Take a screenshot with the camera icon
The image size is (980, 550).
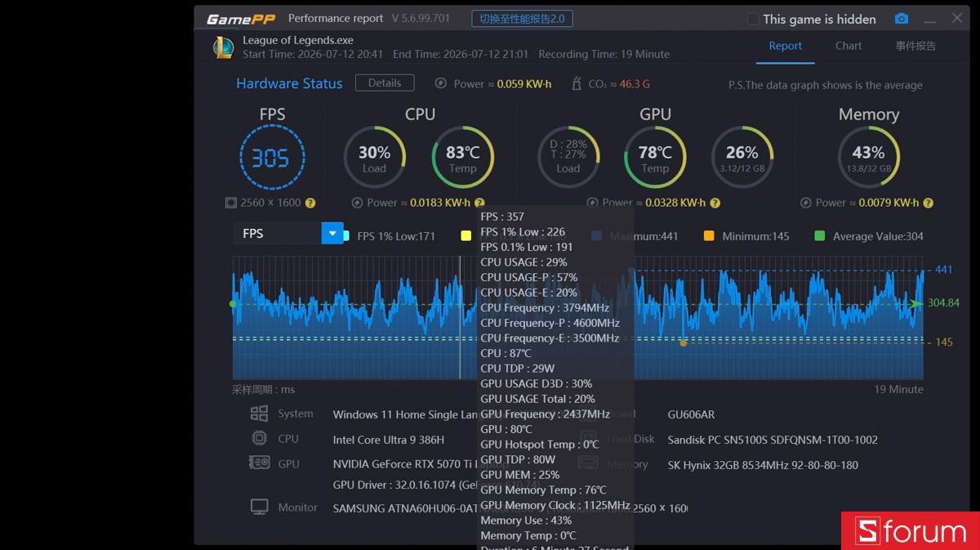click(901, 19)
